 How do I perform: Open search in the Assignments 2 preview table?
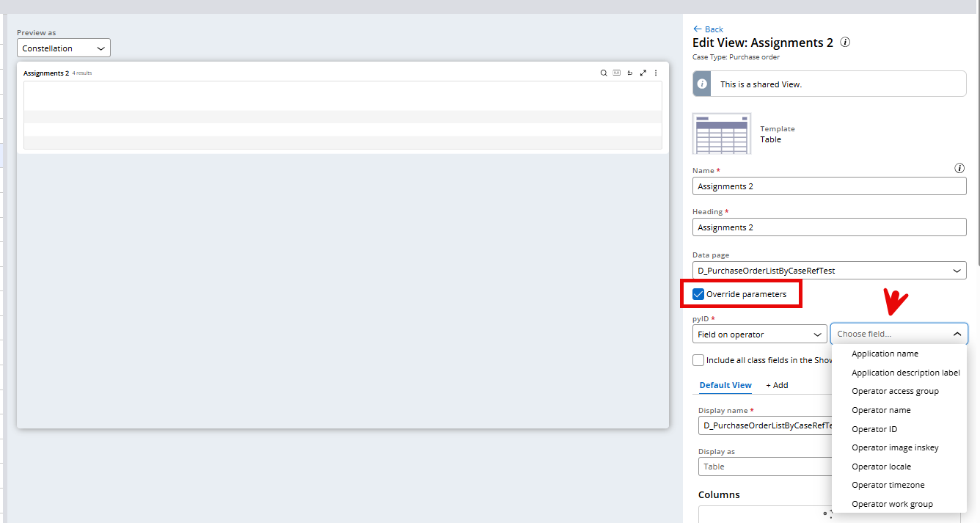603,73
